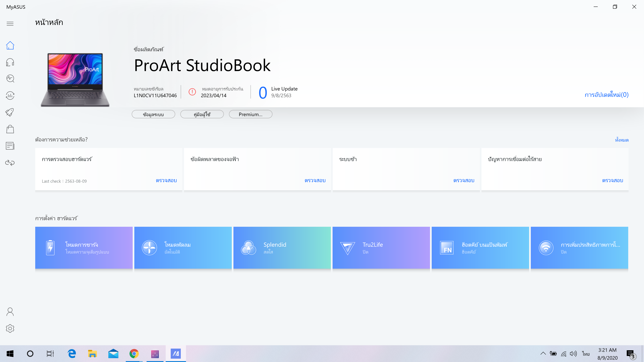Switch to Google Chrome on taskbar
The width and height of the screenshot is (644, 362).
click(x=134, y=353)
